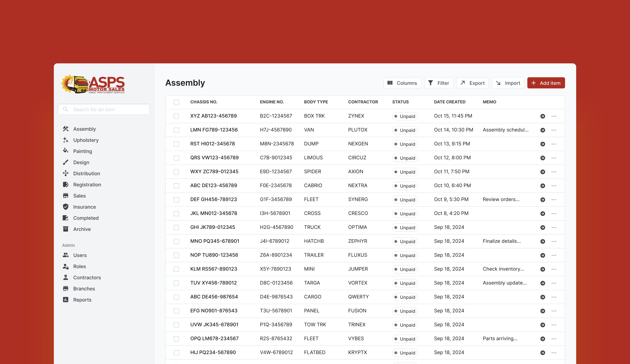The height and width of the screenshot is (364, 630).
Task: Open the Reports chart icon
Action: tap(65, 300)
